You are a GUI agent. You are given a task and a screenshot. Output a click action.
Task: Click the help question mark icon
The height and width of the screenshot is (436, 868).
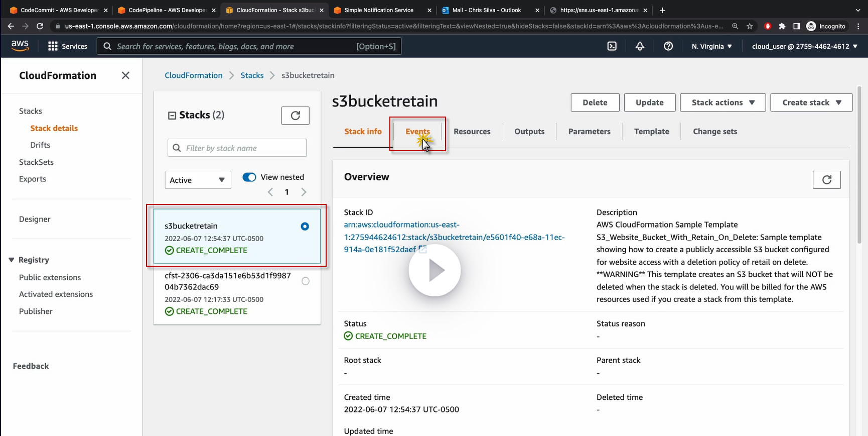pyautogui.click(x=668, y=46)
